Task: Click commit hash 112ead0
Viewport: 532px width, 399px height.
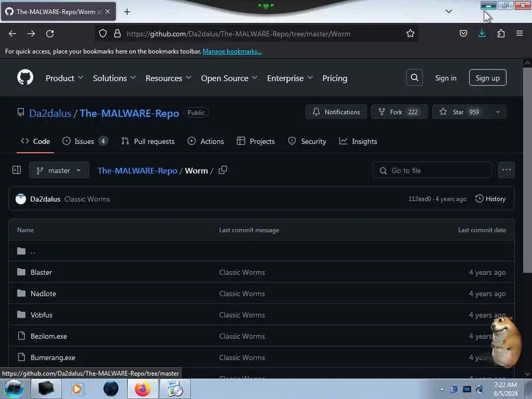Action: (419, 199)
